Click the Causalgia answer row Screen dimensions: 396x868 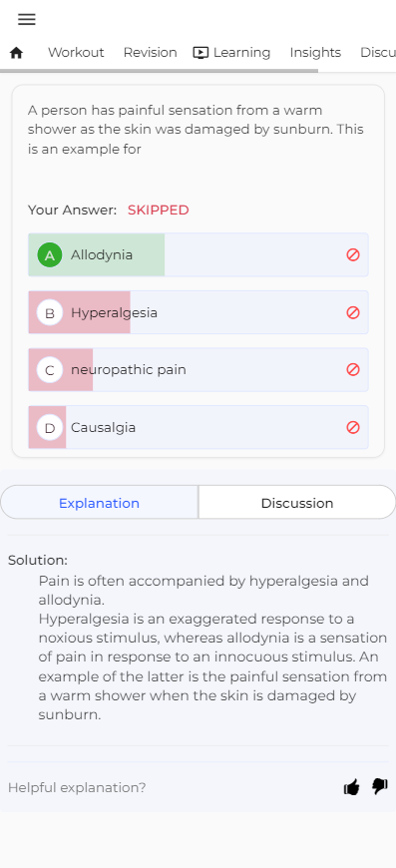198,427
